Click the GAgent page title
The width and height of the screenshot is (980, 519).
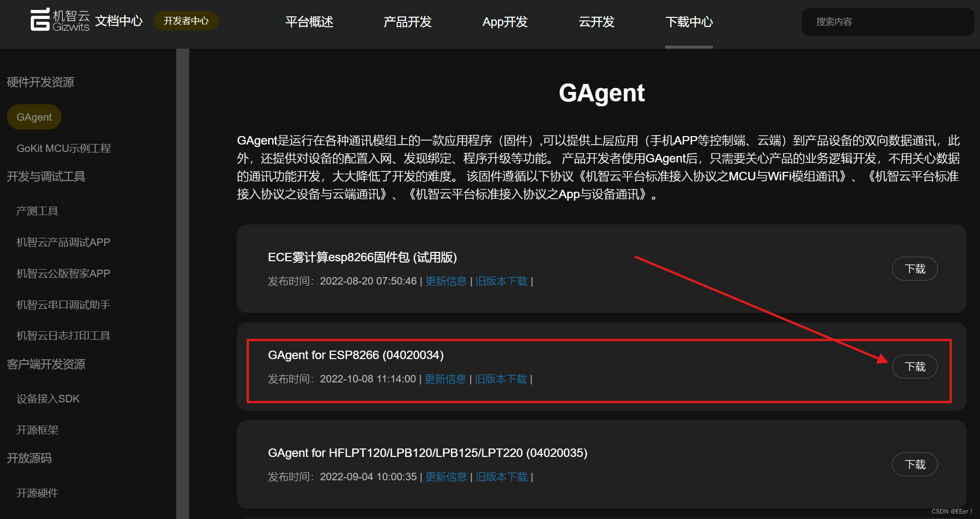click(x=602, y=93)
